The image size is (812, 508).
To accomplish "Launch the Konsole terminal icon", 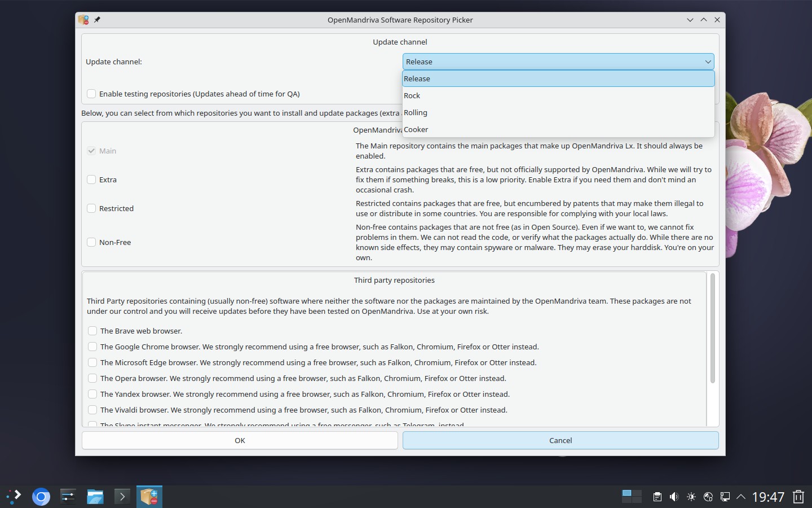I will click(122, 497).
